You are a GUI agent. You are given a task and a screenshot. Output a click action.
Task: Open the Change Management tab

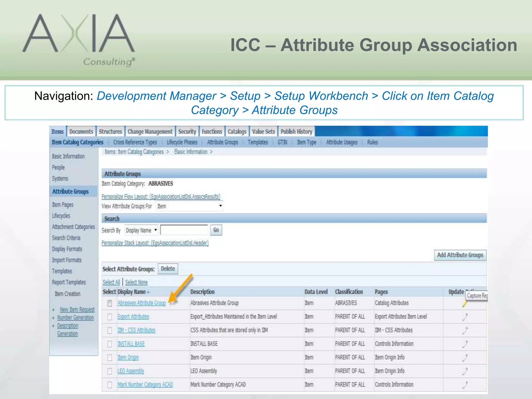point(150,131)
